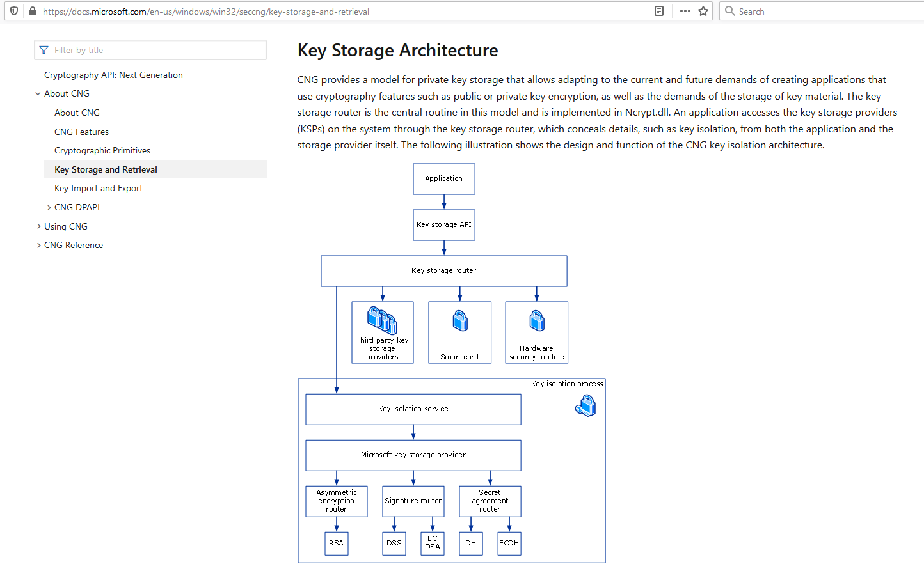The height and width of the screenshot is (571, 924).
Task: Click the Third party key storage providers label
Action: point(382,348)
